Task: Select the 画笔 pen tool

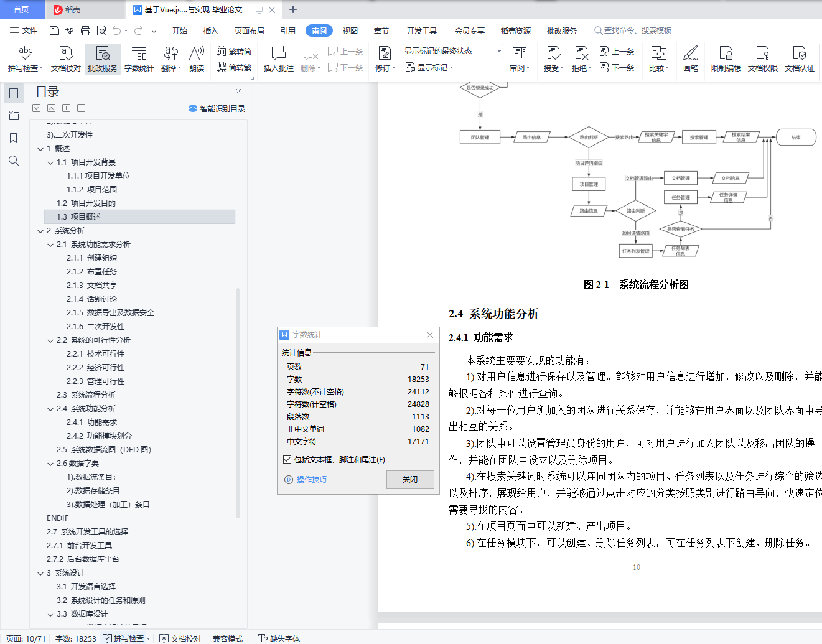Action: click(x=691, y=59)
